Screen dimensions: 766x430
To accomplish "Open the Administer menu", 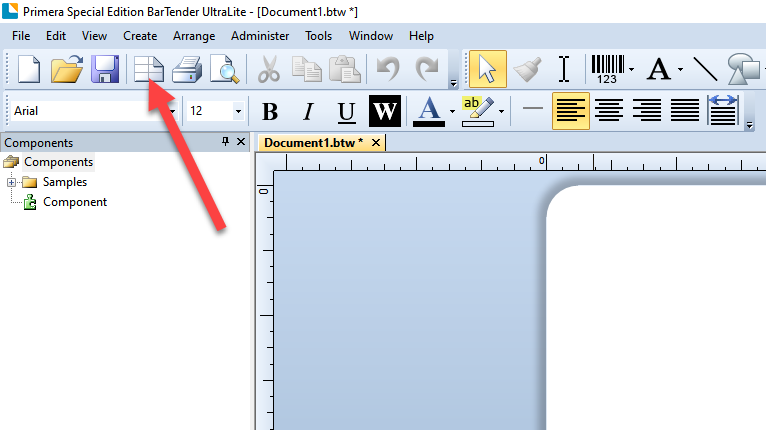I will [260, 36].
